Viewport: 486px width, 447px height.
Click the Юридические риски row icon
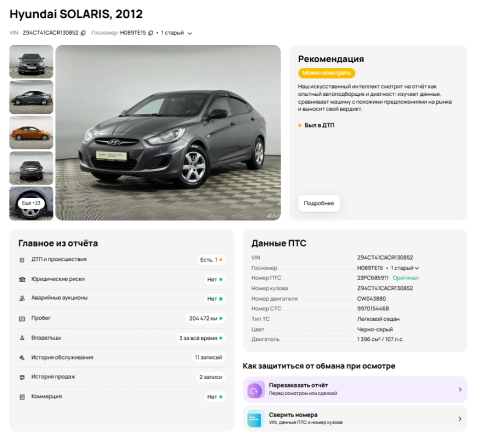(x=22, y=279)
